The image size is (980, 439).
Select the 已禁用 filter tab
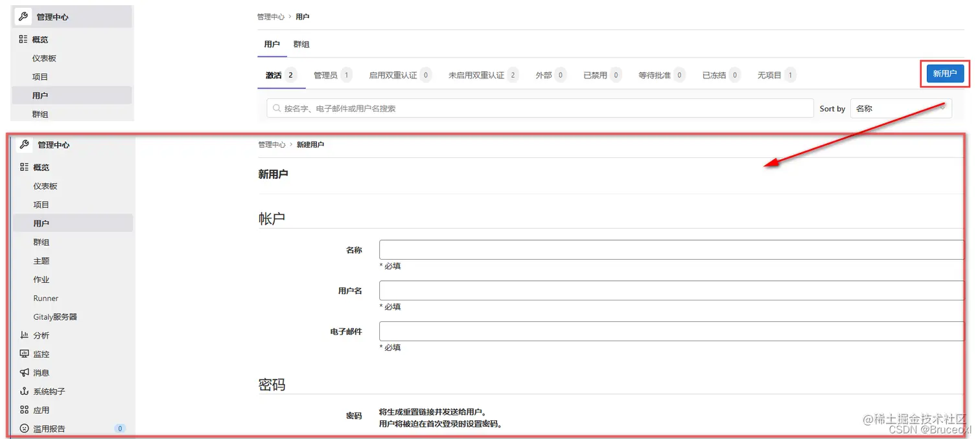click(x=597, y=74)
